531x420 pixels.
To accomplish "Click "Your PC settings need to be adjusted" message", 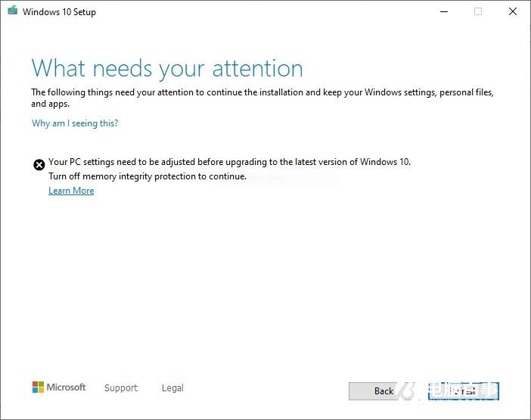I will point(230,162).
